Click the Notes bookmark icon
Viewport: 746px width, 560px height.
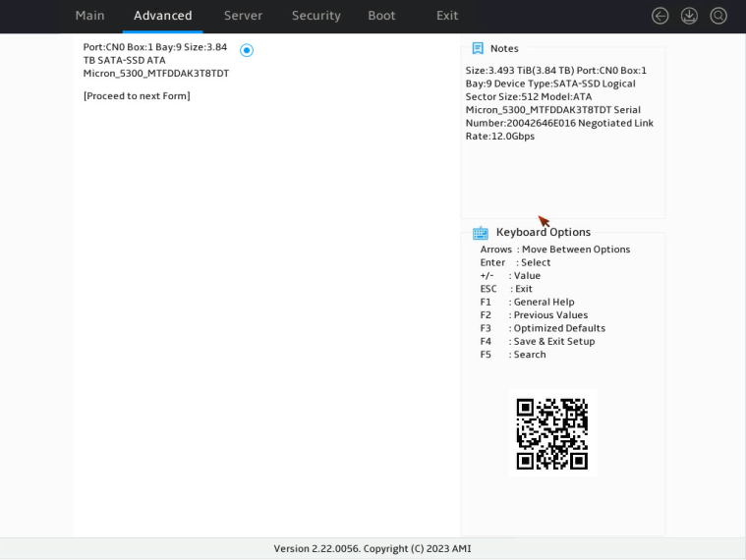(x=478, y=48)
